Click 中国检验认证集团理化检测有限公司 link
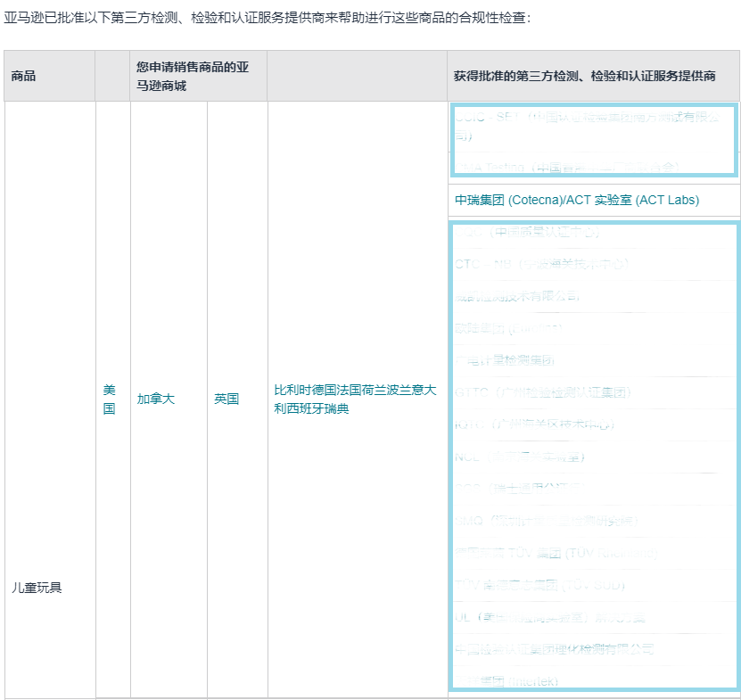The image size is (741, 700). tap(555, 649)
